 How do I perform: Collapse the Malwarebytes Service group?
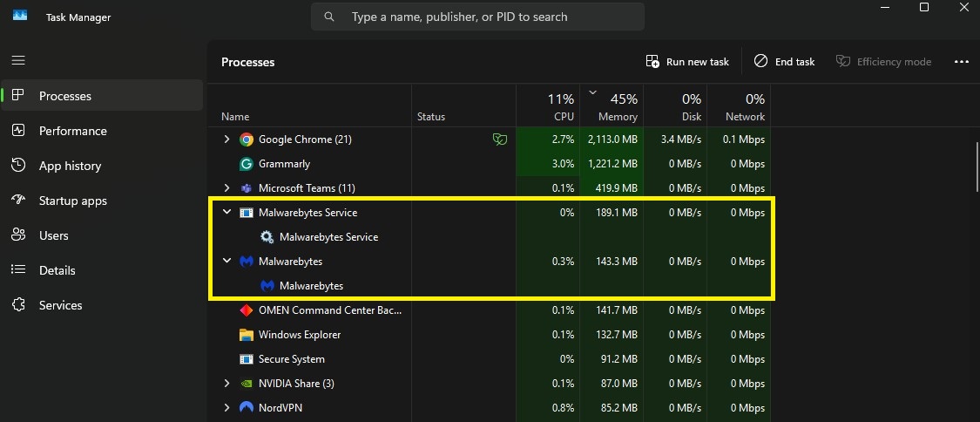[x=226, y=213]
